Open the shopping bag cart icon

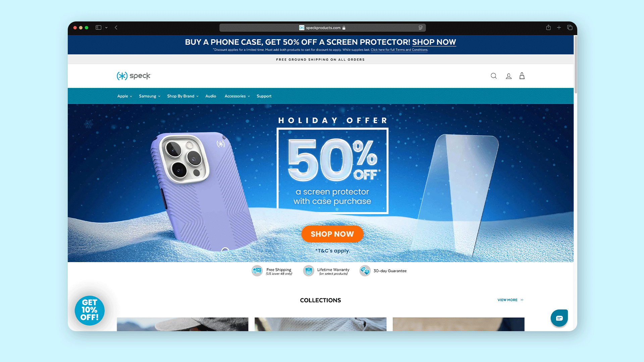pyautogui.click(x=522, y=76)
